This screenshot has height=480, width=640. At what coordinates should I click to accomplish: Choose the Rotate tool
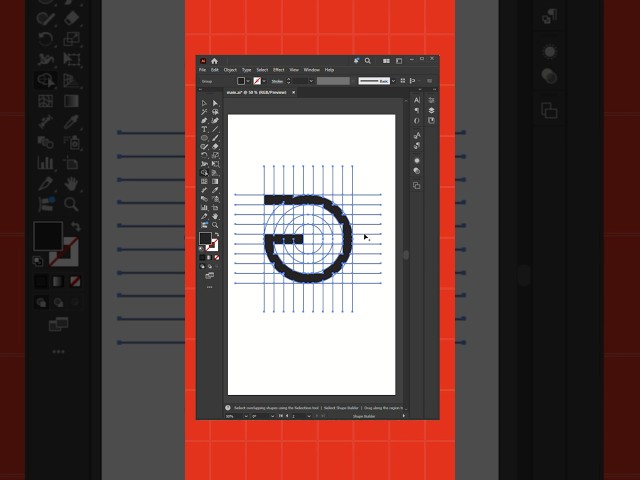[x=204, y=155]
